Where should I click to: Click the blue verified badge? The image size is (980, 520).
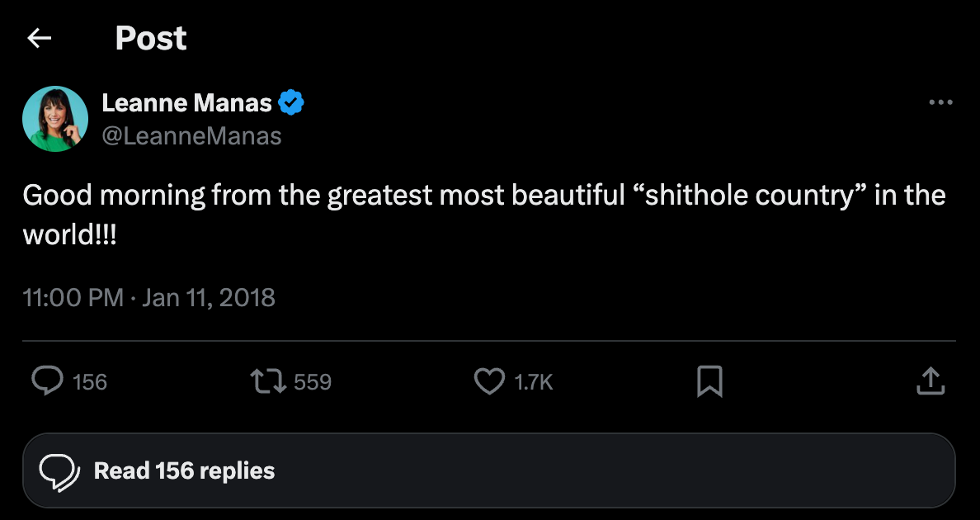291,103
